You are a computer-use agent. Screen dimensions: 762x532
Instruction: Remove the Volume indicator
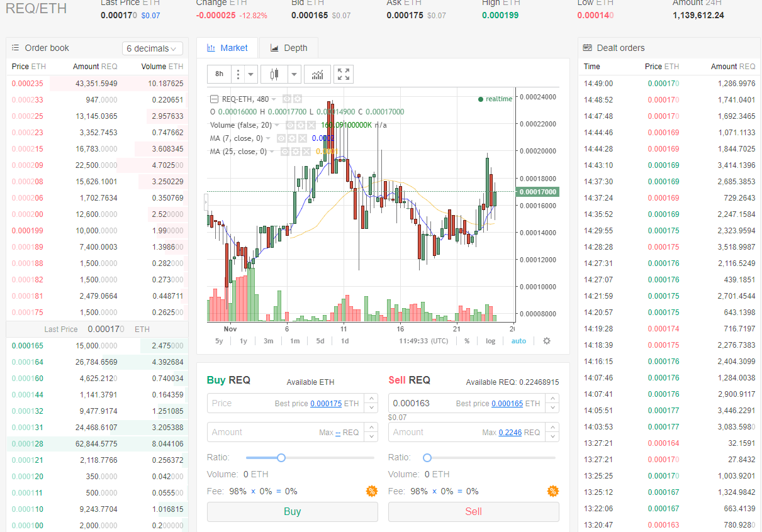click(x=311, y=125)
